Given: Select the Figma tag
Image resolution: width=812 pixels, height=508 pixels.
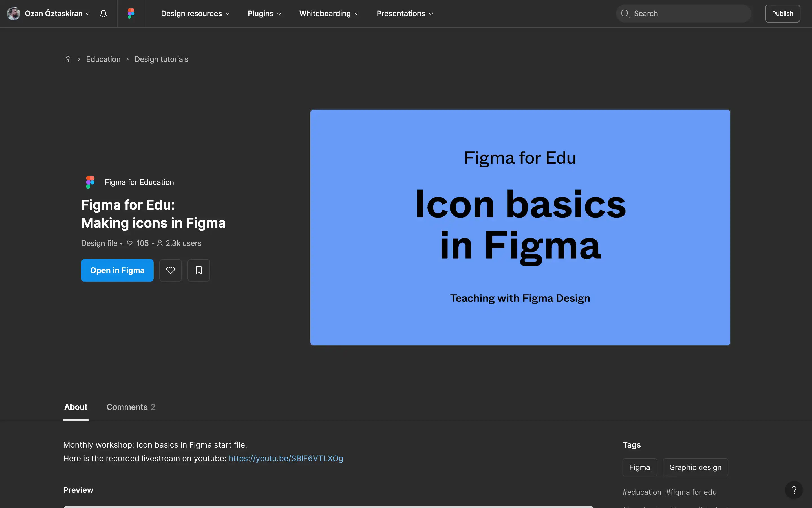Looking at the screenshot, I should (639, 467).
